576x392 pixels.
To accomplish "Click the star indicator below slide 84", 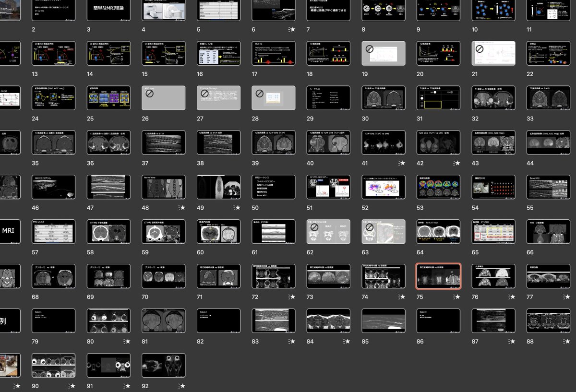I will point(347,342).
